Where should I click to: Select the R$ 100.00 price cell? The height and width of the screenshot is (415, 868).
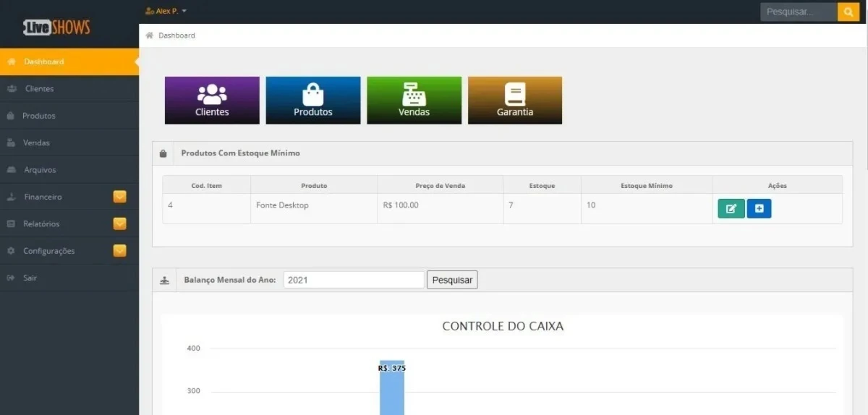click(441, 209)
